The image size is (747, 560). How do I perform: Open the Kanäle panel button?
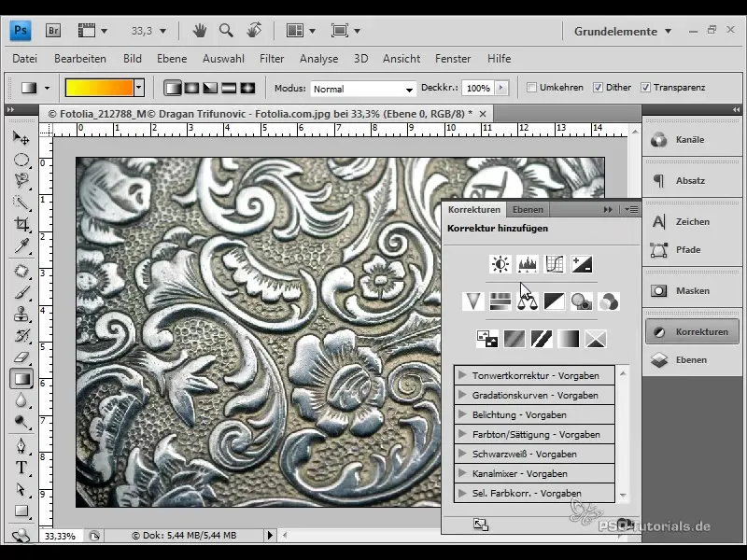692,139
